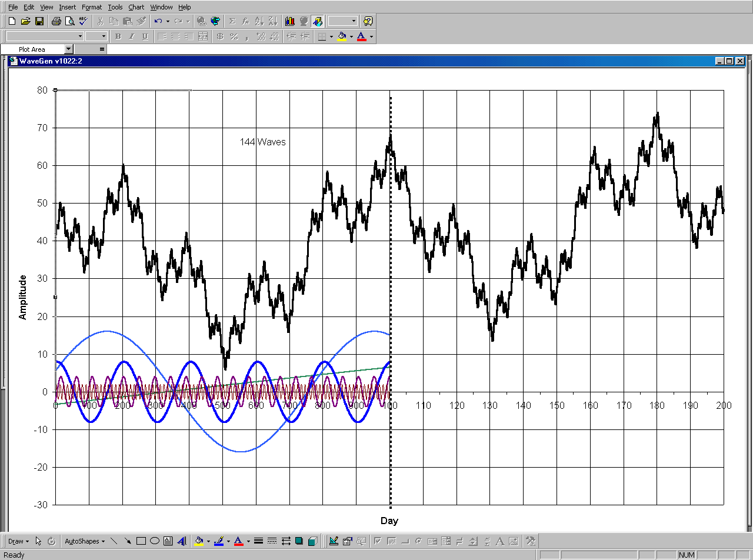This screenshot has width=753, height=560.
Task: Open Line Style options
Action: click(x=258, y=541)
